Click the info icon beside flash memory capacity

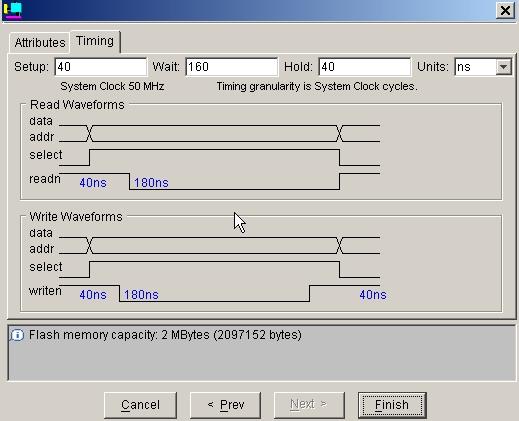tap(17, 335)
